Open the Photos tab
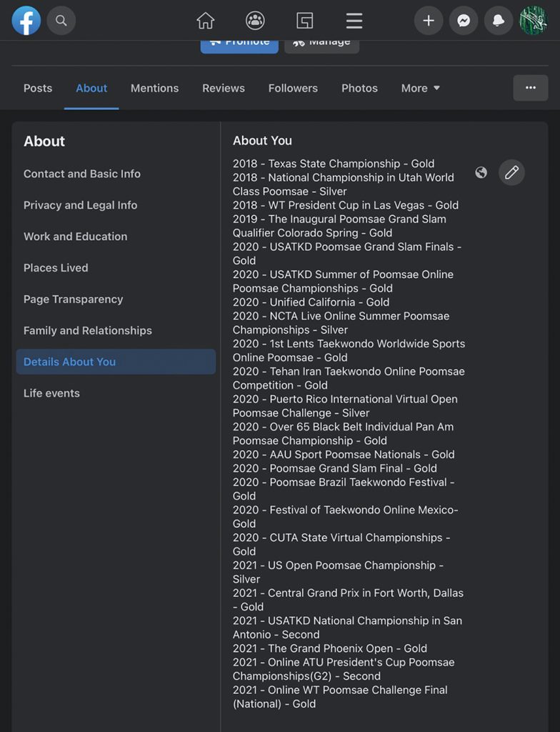Image resolution: width=560 pixels, height=732 pixels. [x=359, y=88]
